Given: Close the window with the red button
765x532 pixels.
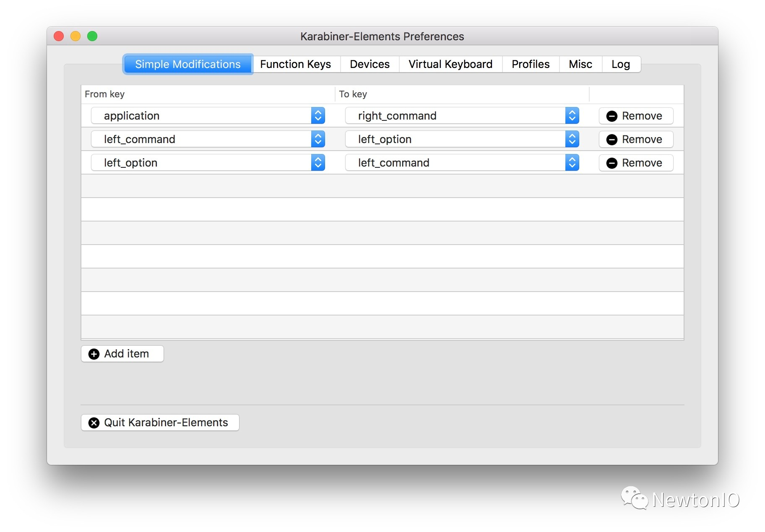Looking at the screenshot, I should pos(59,37).
